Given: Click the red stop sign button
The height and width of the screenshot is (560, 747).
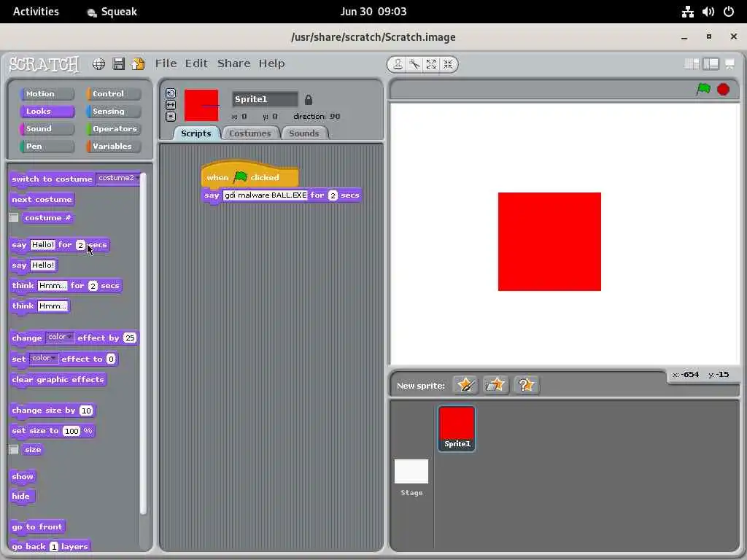Looking at the screenshot, I should tap(723, 89).
